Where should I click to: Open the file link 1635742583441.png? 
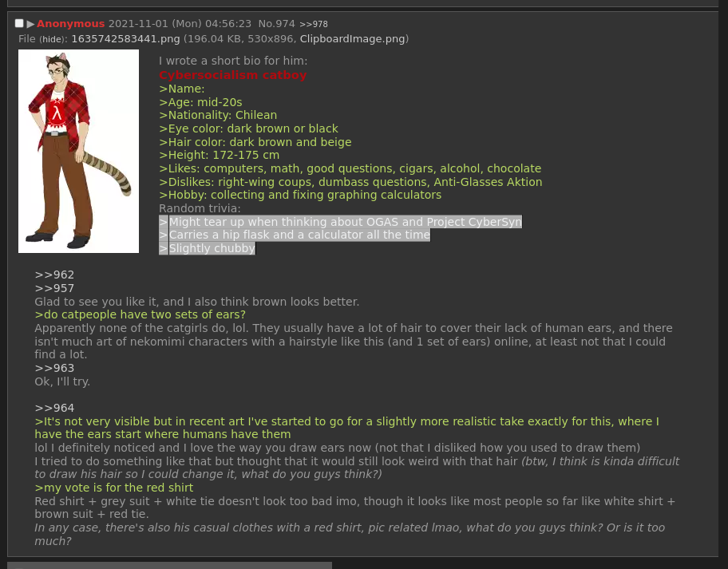pos(125,39)
